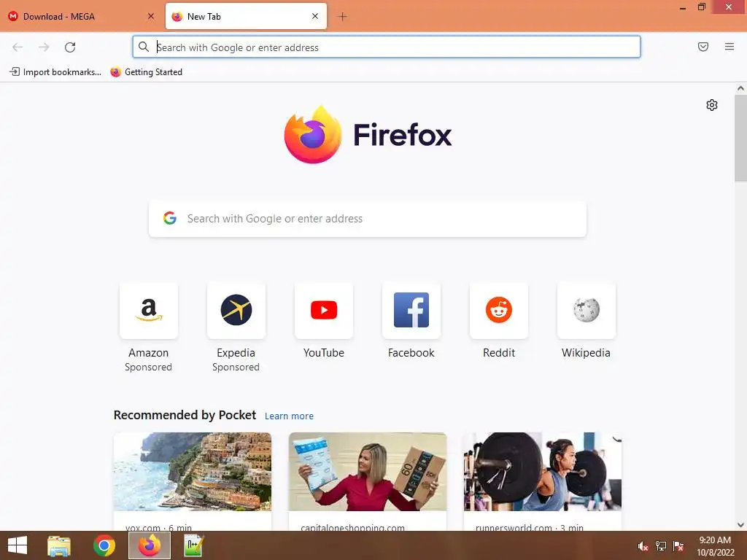The image size is (747, 560).
Task: Click the Google G logo in search box
Action: click(170, 218)
